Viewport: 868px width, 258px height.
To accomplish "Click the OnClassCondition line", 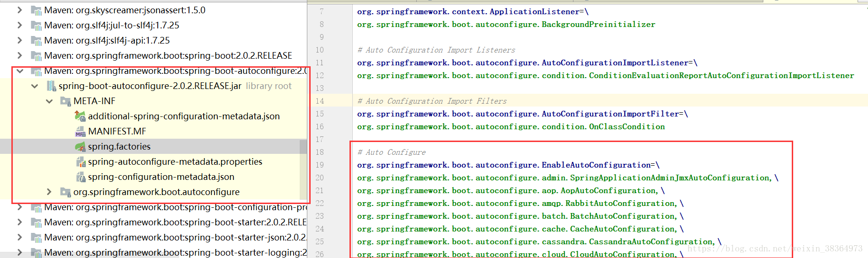I will 511,126.
